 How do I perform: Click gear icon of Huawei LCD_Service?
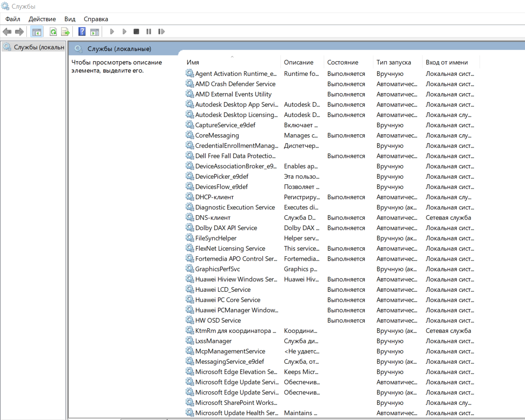pyautogui.click(x=190, y=290)
